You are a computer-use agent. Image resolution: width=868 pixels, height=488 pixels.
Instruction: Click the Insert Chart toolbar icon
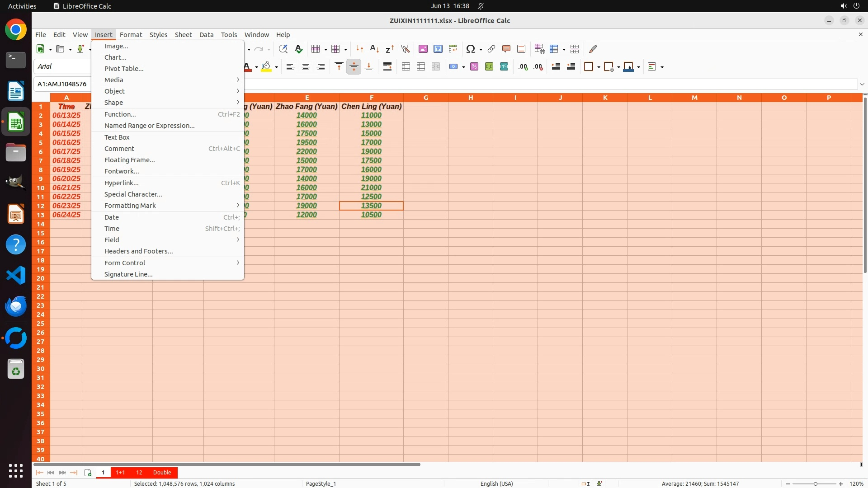coord(438,49)
